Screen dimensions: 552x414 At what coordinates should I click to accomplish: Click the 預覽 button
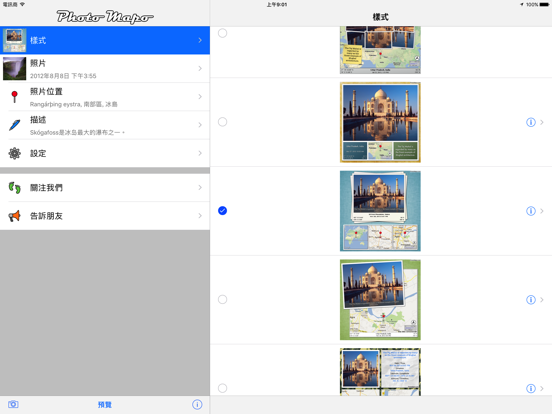(105, 404)
